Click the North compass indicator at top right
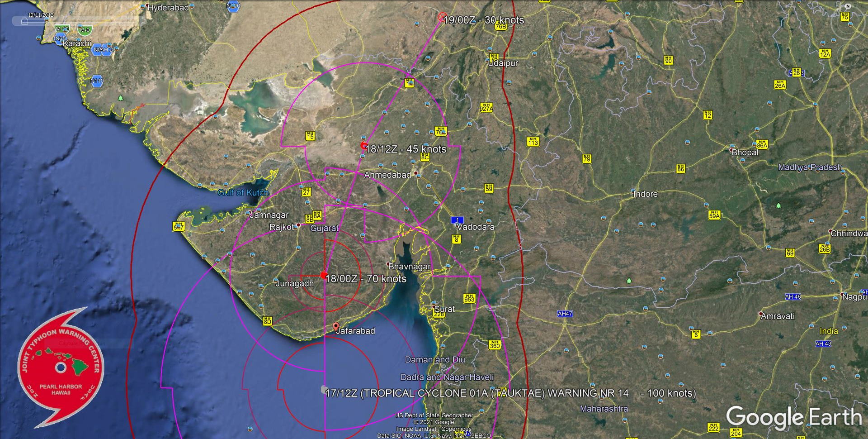 click(848, 7)
